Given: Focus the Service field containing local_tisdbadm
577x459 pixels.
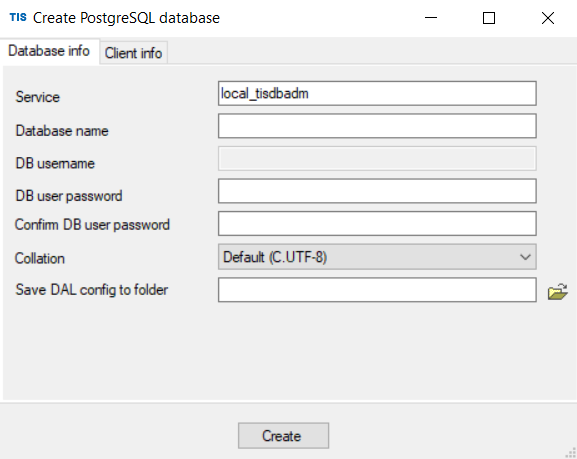Looking at the screenshot, I should pyautogui.click(x=377, y=93).
